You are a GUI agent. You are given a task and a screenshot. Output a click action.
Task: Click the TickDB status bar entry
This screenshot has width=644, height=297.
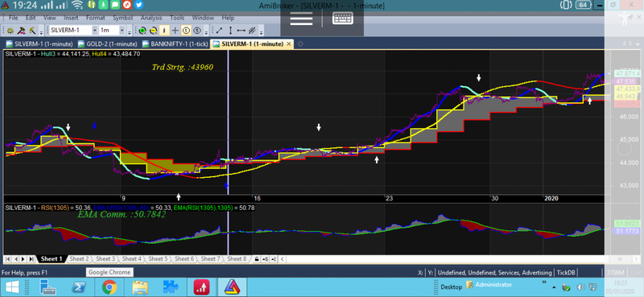[x=567, y=272]
